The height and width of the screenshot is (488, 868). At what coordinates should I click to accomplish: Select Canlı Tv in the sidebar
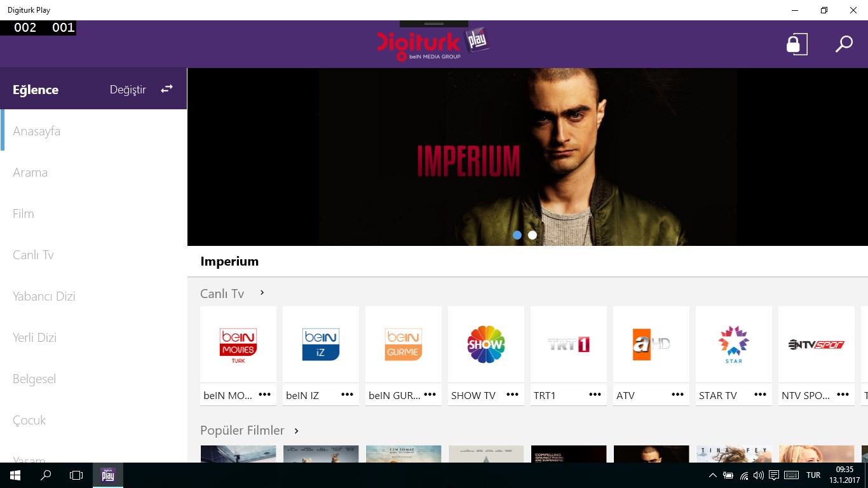click(x=93, y=255)
